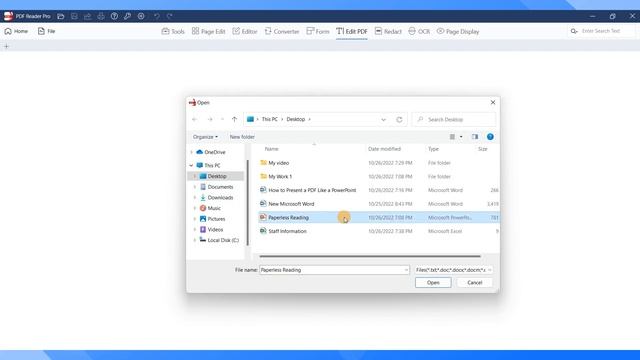Select the My Work 1 folder
Image resolution: width=640 pixels, height=360 pixels.
tap(280, 176)
